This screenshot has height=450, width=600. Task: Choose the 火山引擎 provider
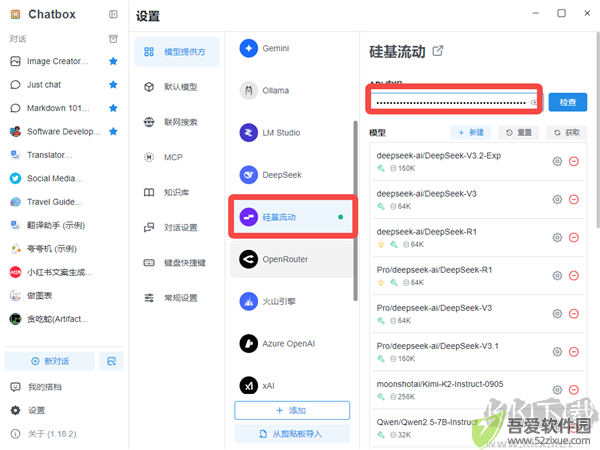(x=291, y=302)
